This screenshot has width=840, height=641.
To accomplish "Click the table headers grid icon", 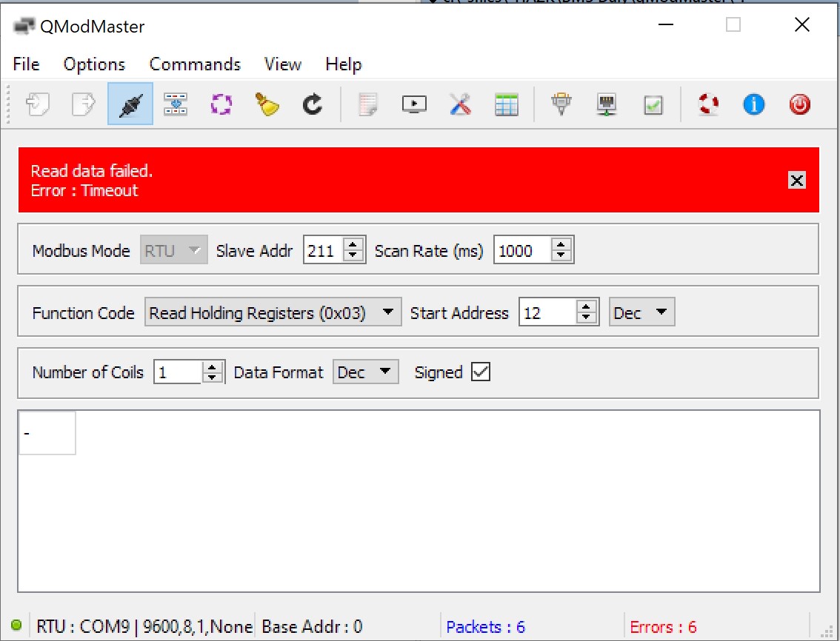I will point(506,104).
